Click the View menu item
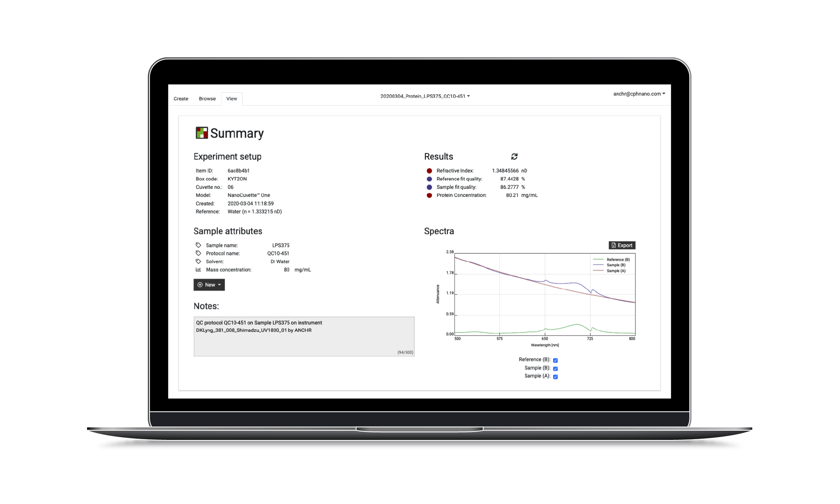The image size is (840, 504). pos(232,98)
